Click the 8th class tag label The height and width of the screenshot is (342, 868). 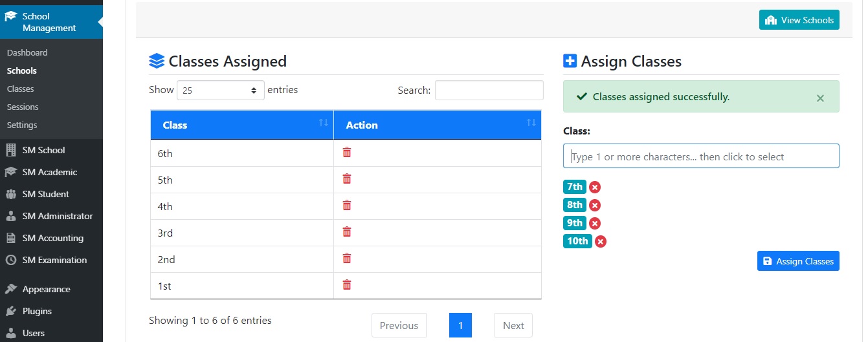[575, 205]
